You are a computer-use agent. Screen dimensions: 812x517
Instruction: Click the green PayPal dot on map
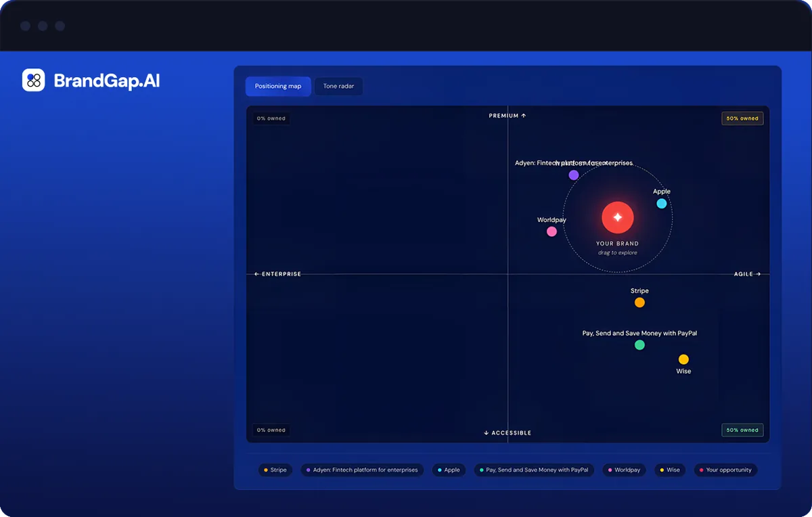coord(639,345)
